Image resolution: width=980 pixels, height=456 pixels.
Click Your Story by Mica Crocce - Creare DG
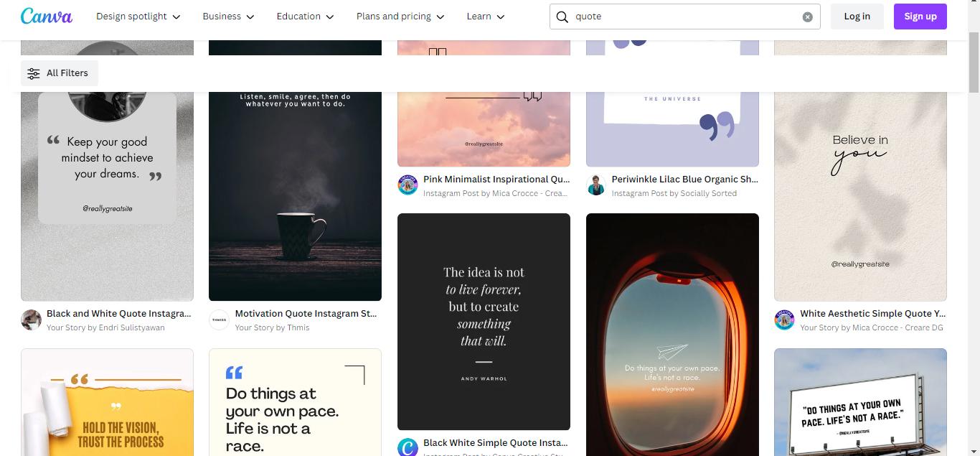click(872, 327)
